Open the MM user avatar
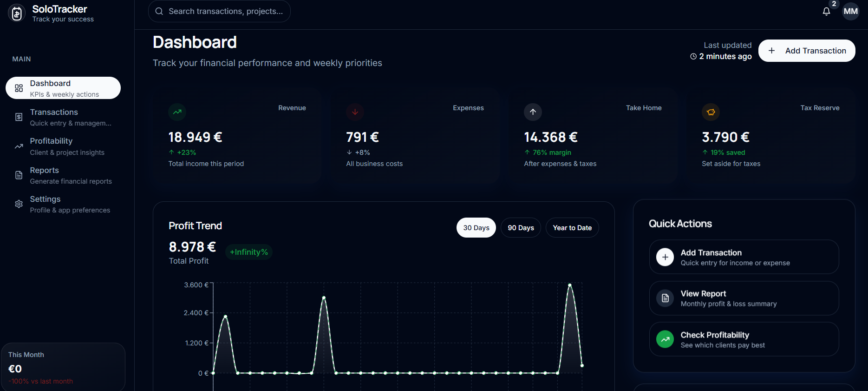The height and width of the screenshot is (391, 868). [850, 11]
